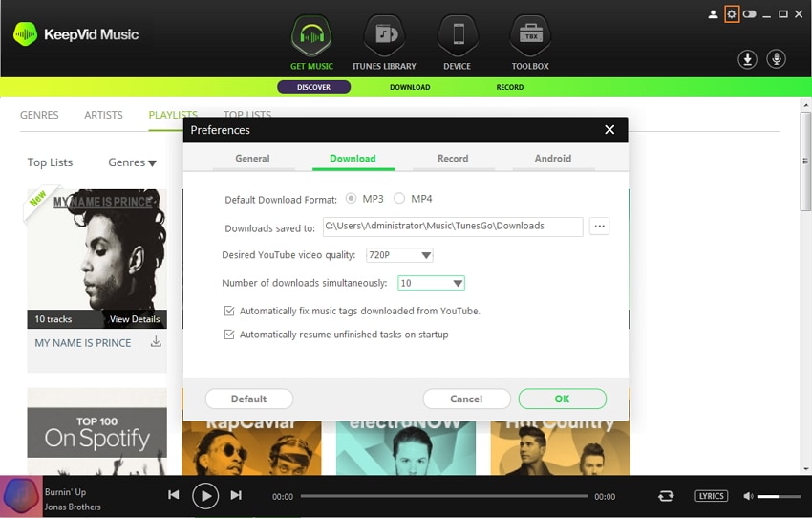Play the current song

(205, 496)
